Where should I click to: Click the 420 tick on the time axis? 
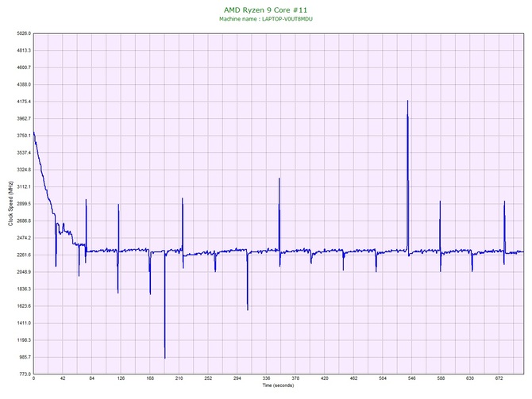point(324,378)
